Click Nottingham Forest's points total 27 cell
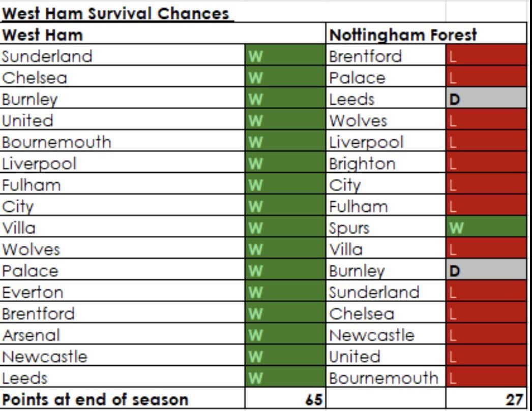This screenshot has height=411, width=532. point(486,400)
